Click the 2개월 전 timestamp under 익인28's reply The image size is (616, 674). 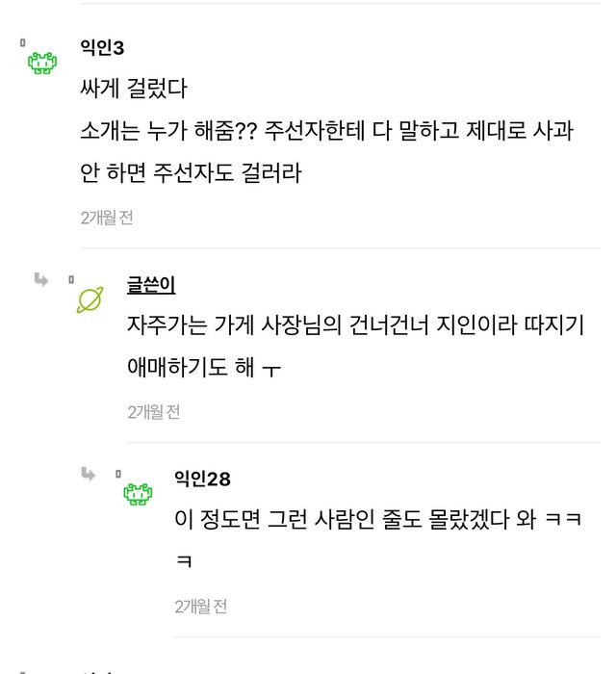pyautogui.click(x=201, y=607)
